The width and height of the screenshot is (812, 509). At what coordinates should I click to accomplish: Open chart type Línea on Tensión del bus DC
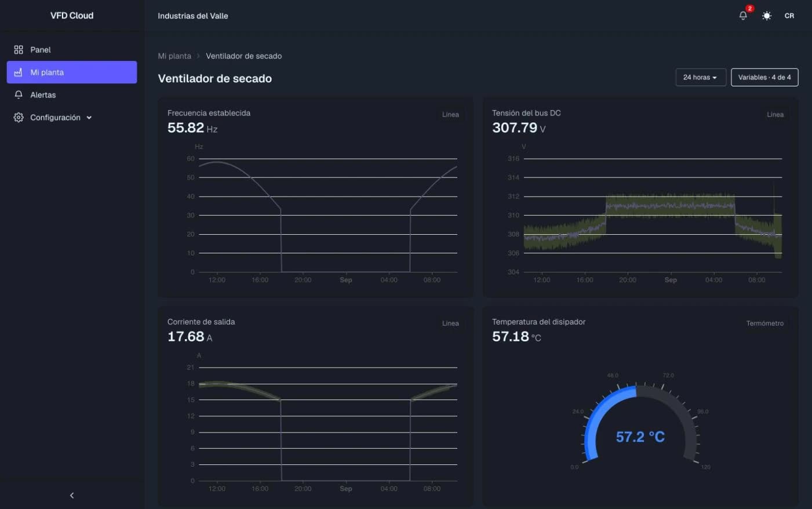[x=775, y=115]
